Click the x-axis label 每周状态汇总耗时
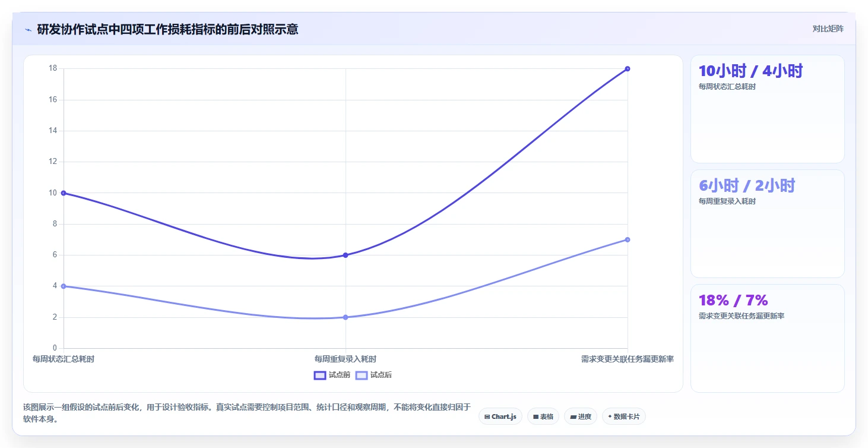 click(64, 359)
